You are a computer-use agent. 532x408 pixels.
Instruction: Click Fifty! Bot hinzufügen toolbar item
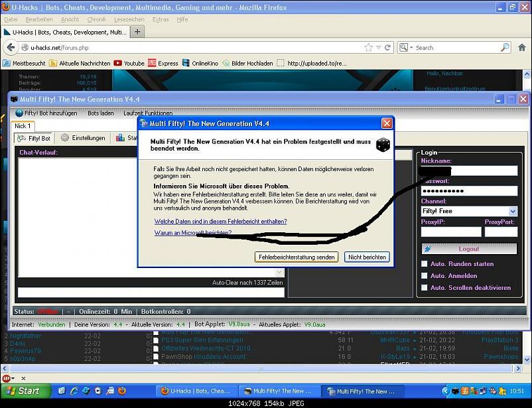coord(46,113)
